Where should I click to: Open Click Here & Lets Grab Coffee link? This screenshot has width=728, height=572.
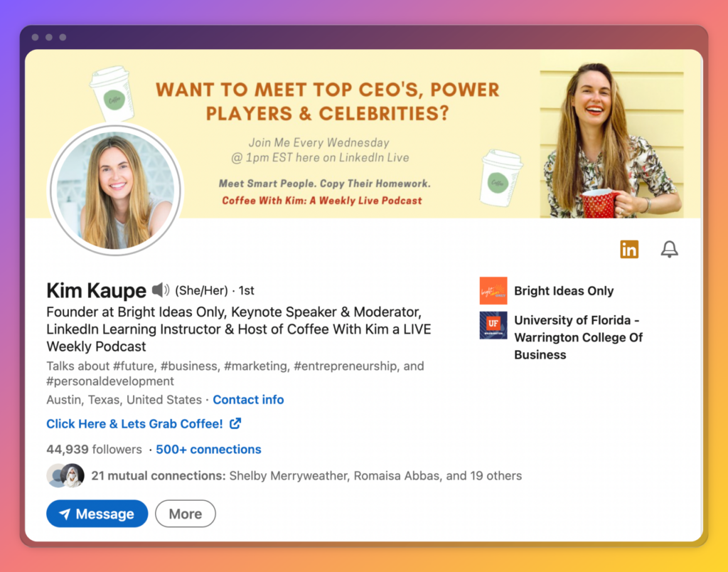[134, 423]
